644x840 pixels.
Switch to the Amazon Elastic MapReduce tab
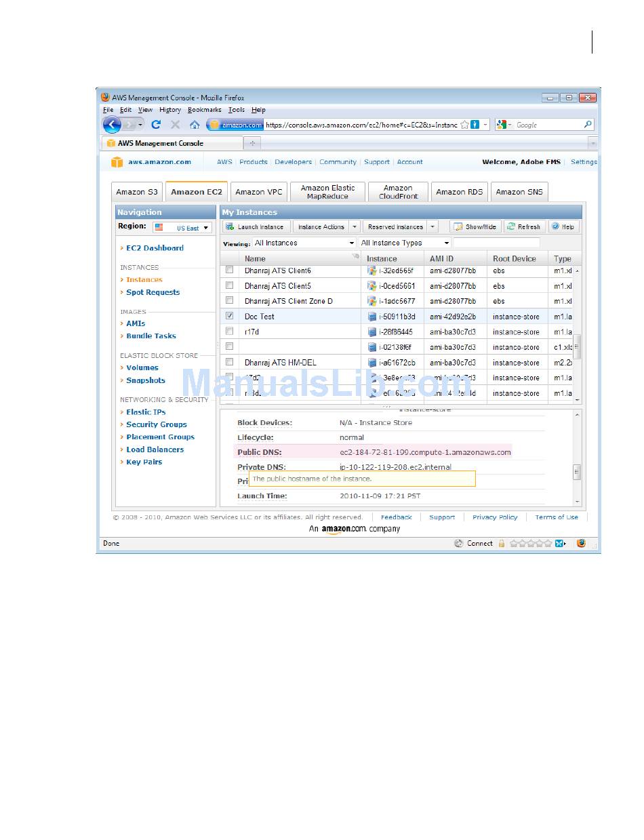327,192
